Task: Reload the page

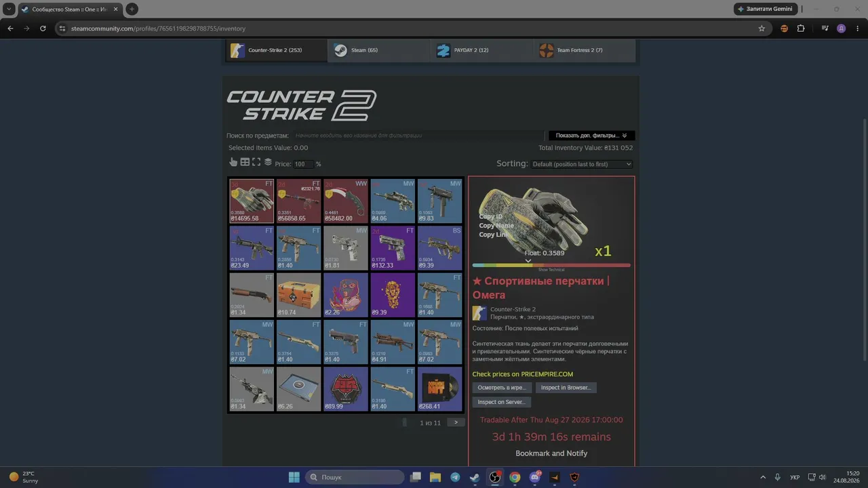Action: pos(43,28)
